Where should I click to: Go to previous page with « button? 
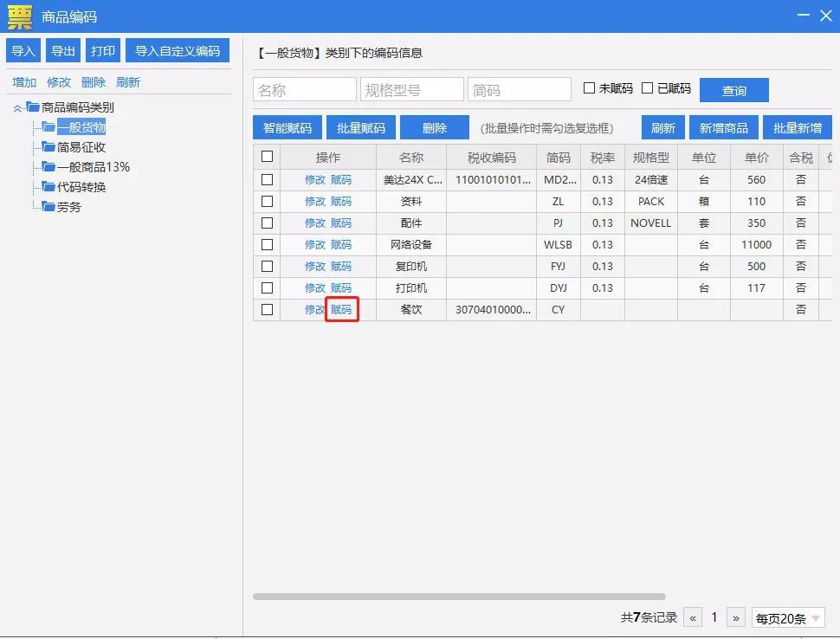click(693, 617)
